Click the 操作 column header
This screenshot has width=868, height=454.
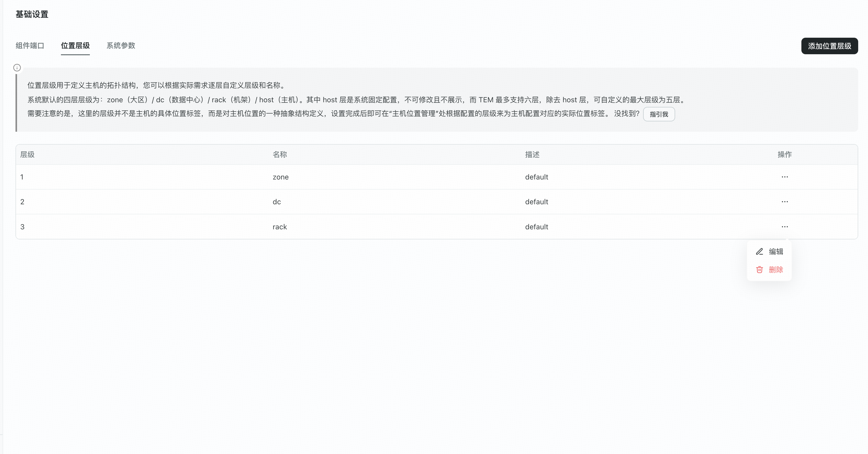point(785,155)
